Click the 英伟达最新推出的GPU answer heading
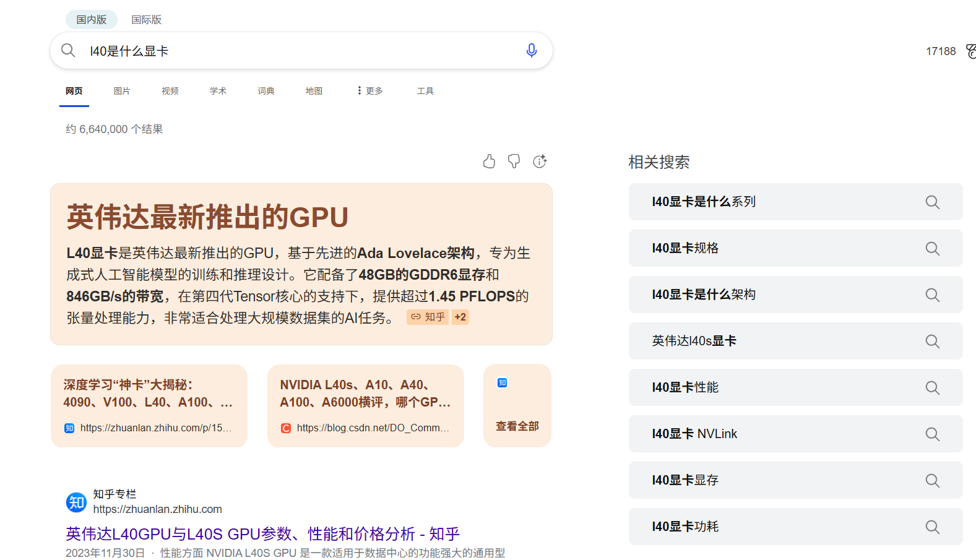 pyautogui.click(x=207, y=217)
